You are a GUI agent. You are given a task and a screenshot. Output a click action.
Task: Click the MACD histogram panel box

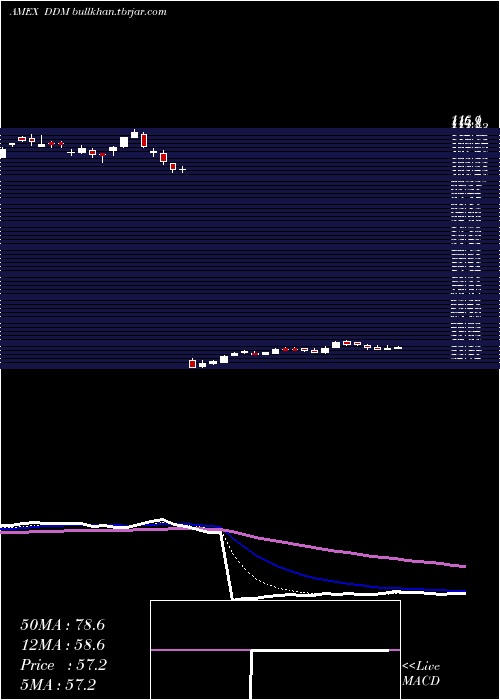pyautogui.click(x=275, y=650)
